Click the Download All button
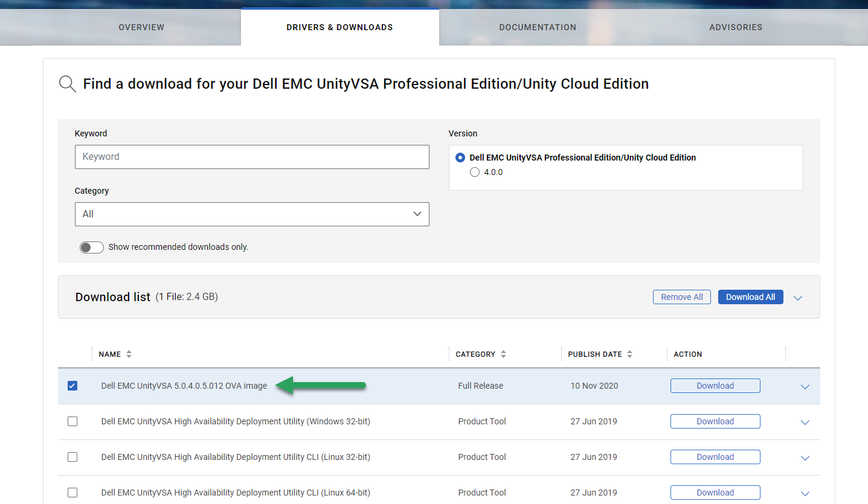868x504 pixels. [751, 297]
